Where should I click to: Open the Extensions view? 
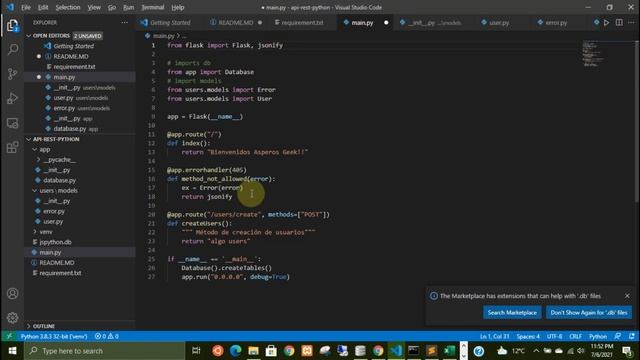tap(13, 147)
